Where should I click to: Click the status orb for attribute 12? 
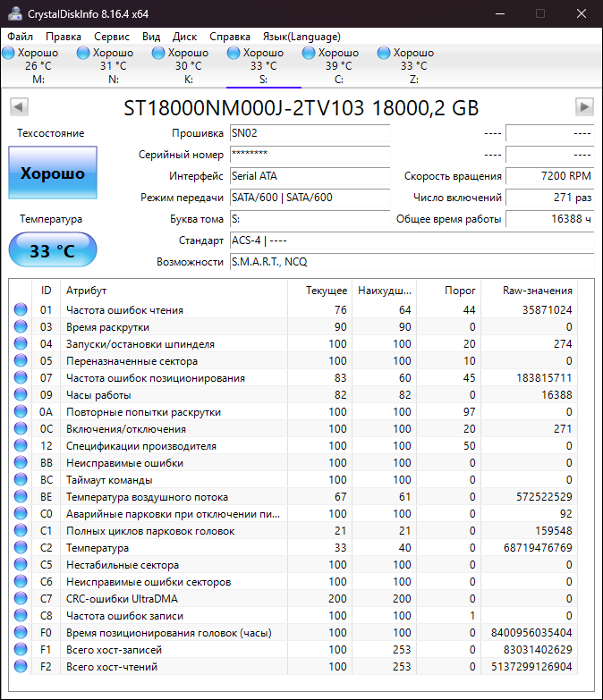click(x=21, y=445)
